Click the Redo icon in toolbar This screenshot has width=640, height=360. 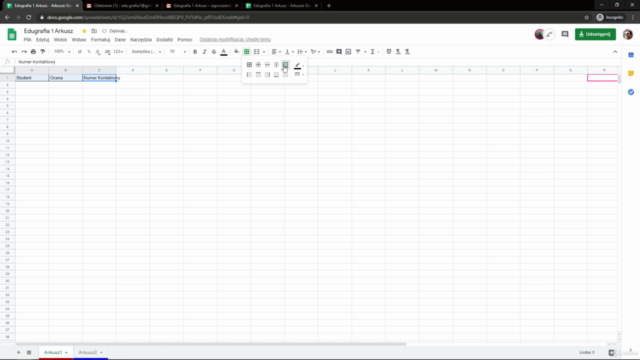point(24,52)
